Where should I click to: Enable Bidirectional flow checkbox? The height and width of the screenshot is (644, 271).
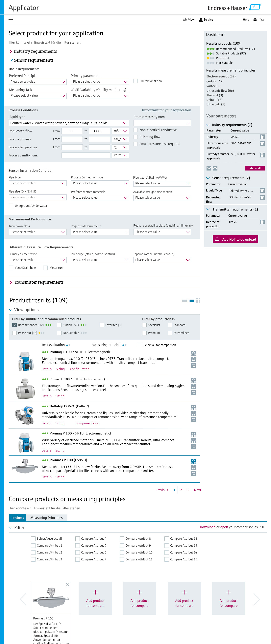tap(135, 81)
